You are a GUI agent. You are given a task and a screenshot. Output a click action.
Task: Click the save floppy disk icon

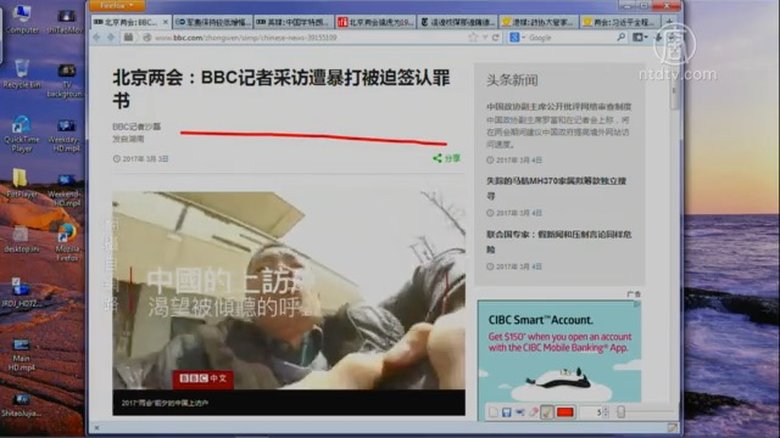click(x=507, y=412)
